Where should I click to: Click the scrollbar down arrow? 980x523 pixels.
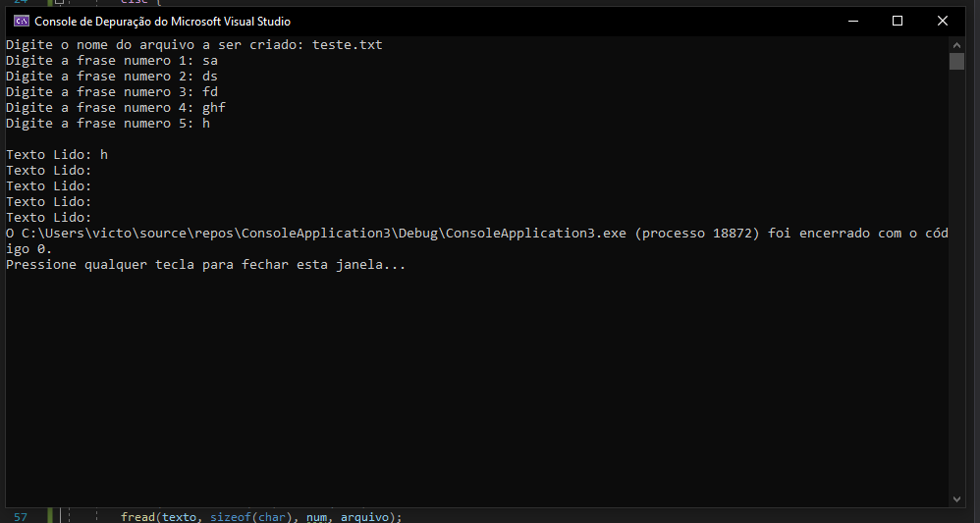[x=956, y=498]
